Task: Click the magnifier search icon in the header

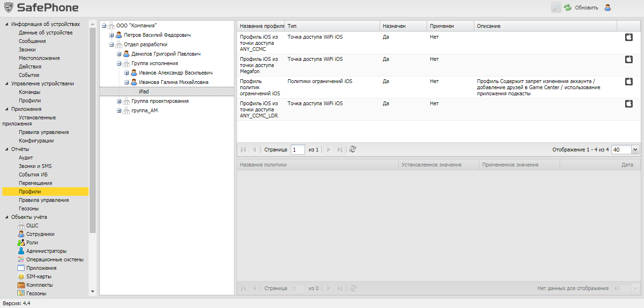Action: point(556,7)
